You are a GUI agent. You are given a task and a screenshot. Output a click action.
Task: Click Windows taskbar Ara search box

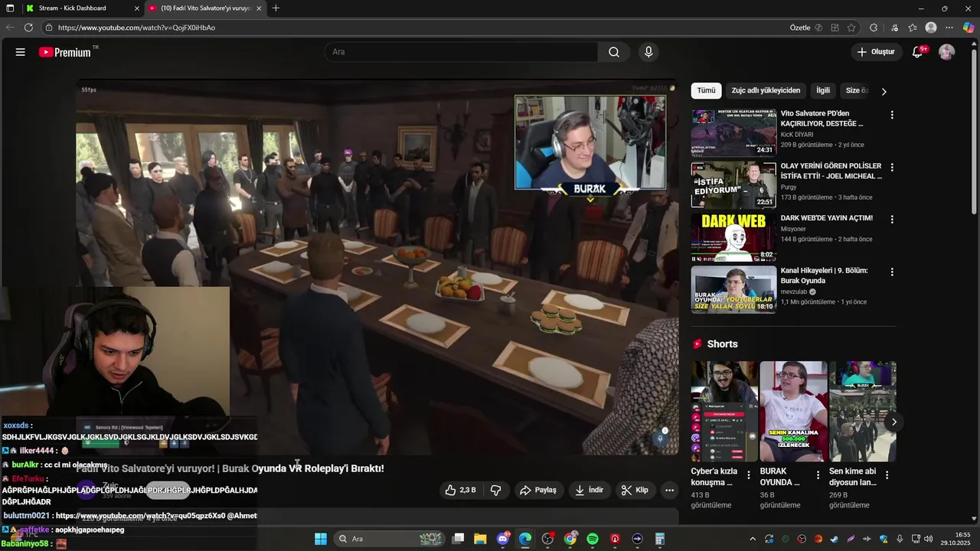coord(390,539)
